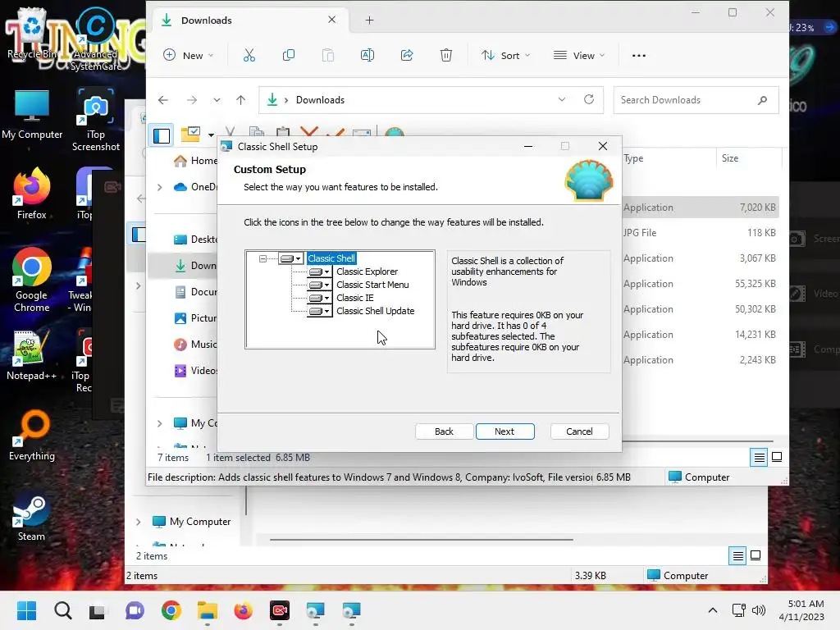The width and height of the screenshot is (840, 630).
Task: Open File Explorer from taskbar
Action: click(x=207, y=610)
